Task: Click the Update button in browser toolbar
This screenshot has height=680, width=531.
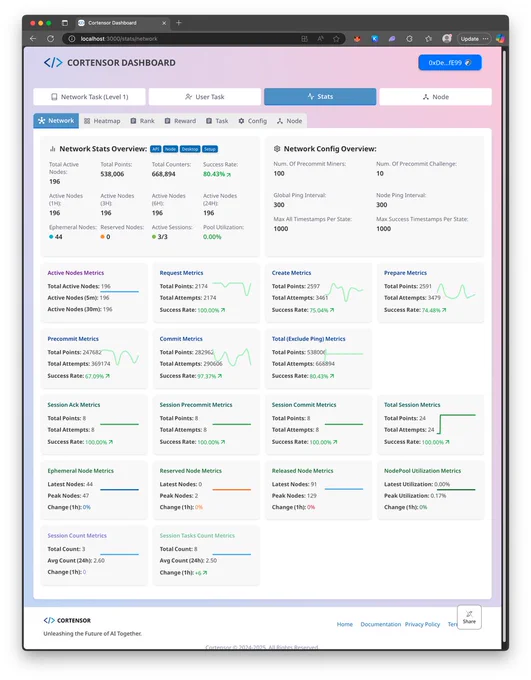Action: 474,39
